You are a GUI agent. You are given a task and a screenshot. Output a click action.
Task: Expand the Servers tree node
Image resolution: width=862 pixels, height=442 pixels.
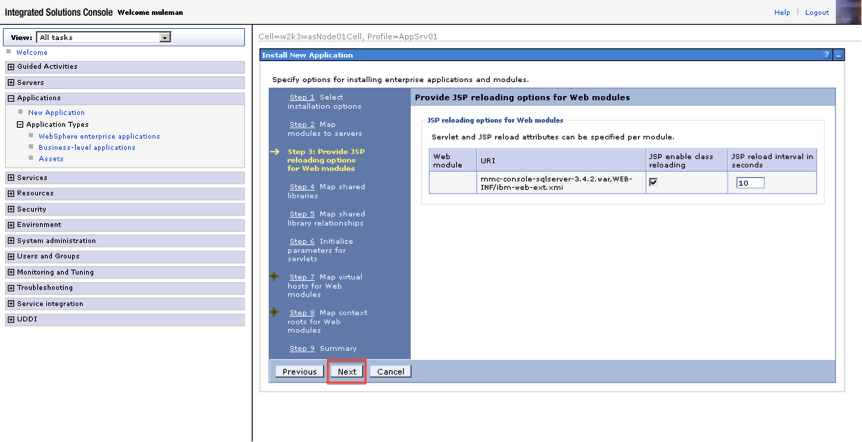[x=11, y=83]
